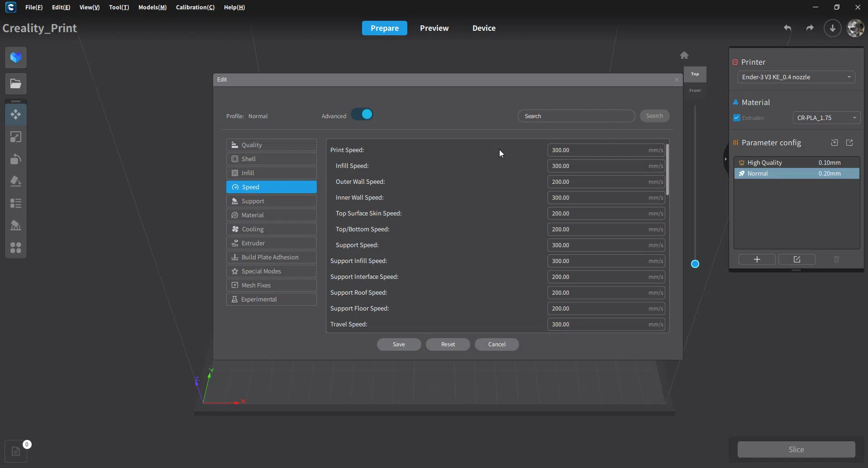Select the Build Plate Adhesion category
This screenshot has width=868, height=468.
click(272, 257)
